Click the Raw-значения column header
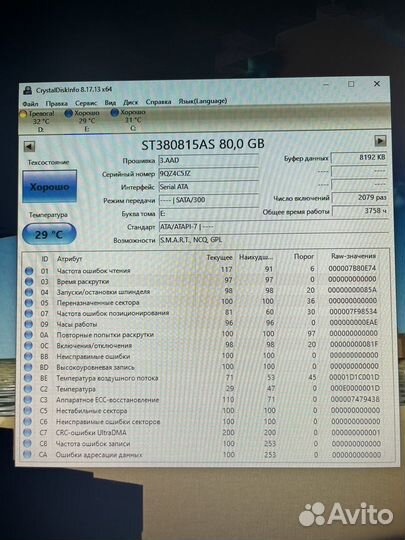This screenshot has width=405, height=540. click(353, 256)
